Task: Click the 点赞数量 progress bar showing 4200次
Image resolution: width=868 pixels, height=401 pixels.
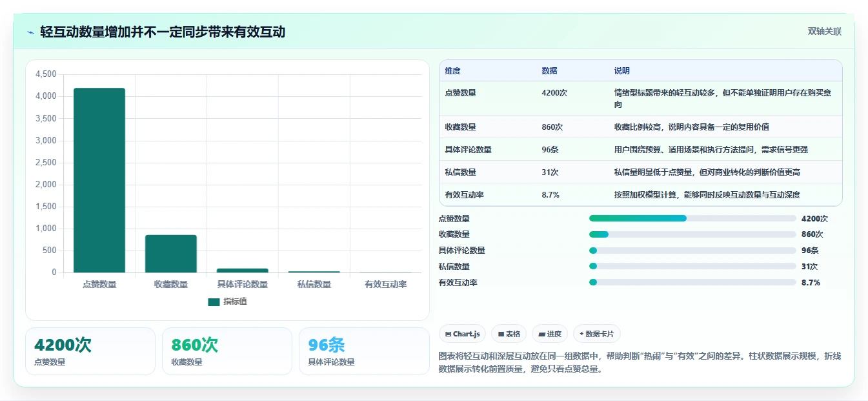Action: [x=692, y=218]
